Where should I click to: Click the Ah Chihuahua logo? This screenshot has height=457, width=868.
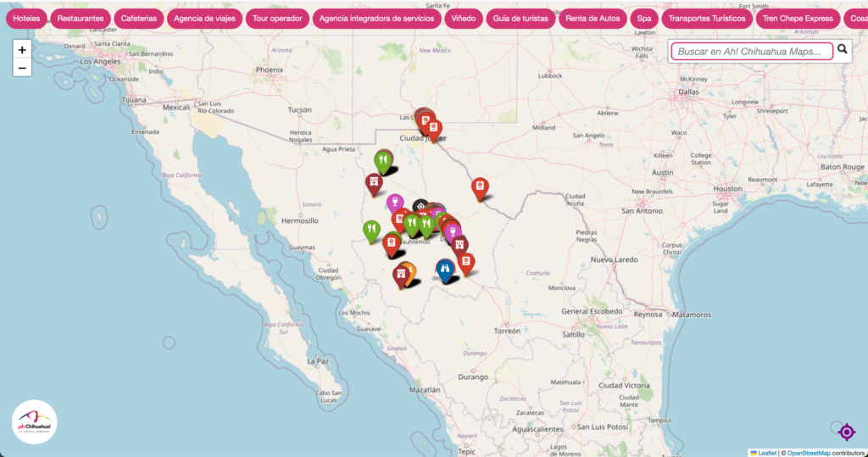(x=35, y=421)
